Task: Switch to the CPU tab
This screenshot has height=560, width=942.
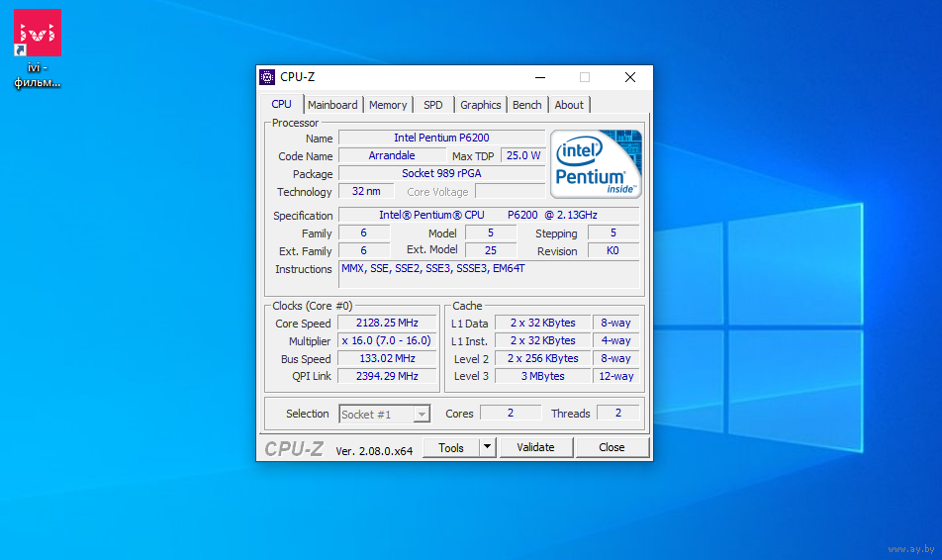Action: click(281, 104)
